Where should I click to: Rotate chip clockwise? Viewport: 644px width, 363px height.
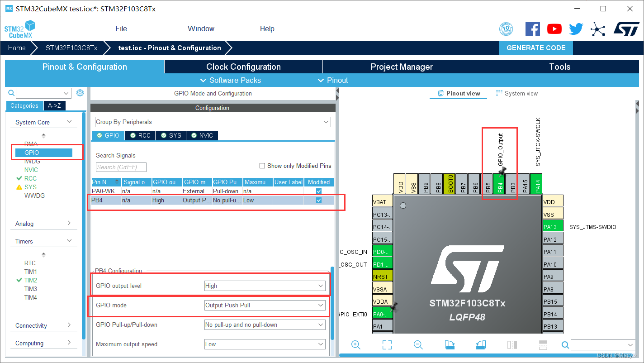tap(450, 345)
